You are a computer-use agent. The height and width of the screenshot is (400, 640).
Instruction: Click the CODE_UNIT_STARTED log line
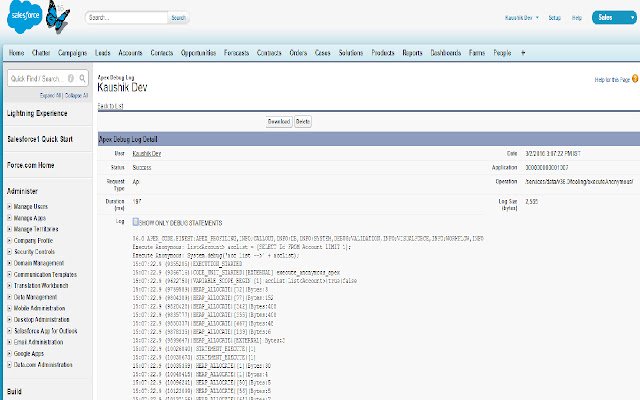236,272
